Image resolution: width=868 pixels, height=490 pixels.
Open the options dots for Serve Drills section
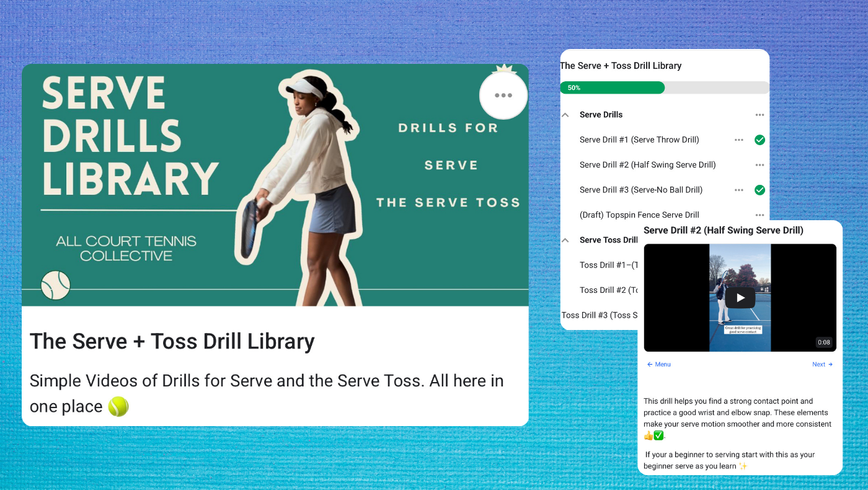759,115
